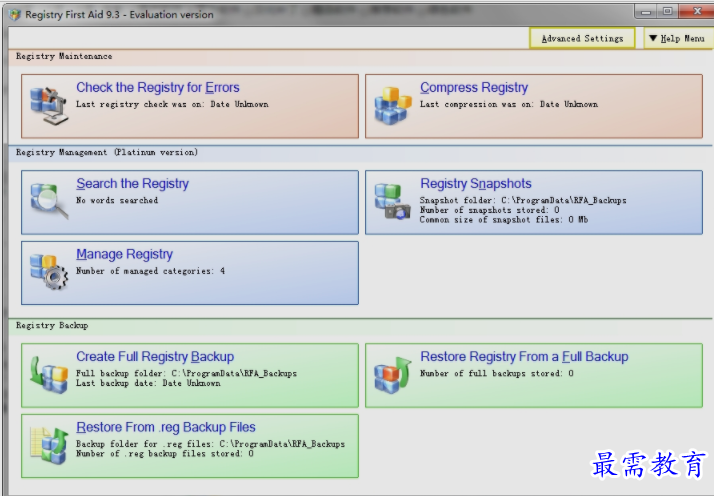Screen dimensions: 714x496
Task: Click the Registry Snapshots camera icon
Action: coord(392,201)
